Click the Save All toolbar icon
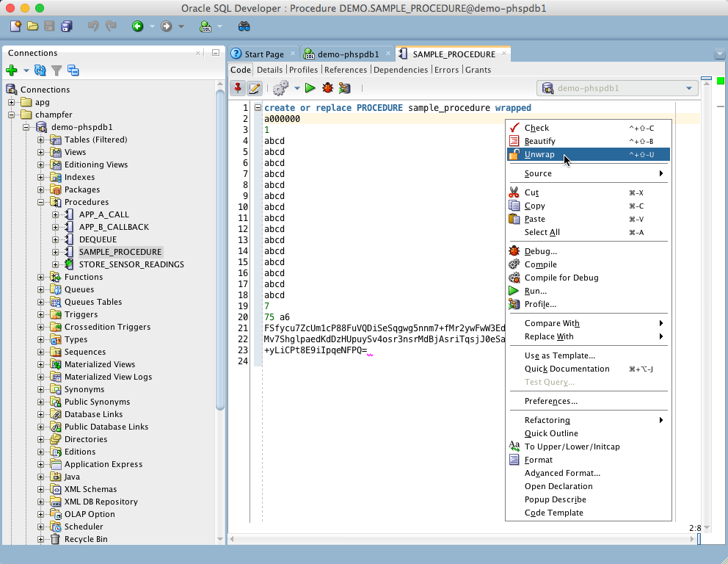Viewport: 728px width, 564px height. click(67, 26)
